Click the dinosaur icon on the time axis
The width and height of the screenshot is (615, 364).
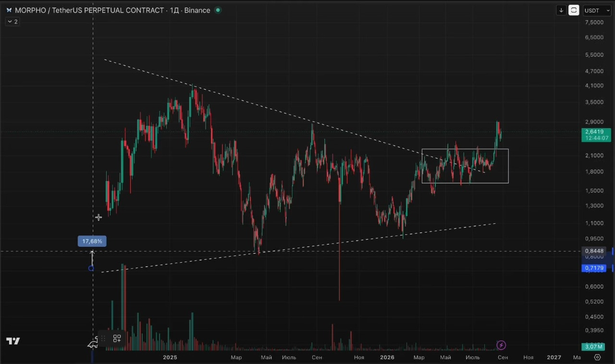(x=93, y=343)
